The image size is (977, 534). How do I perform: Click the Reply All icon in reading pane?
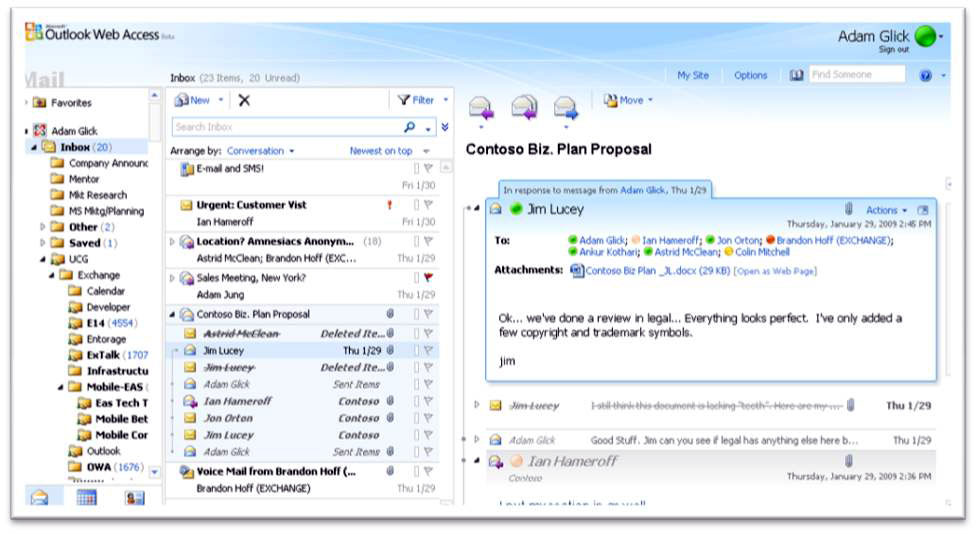click(x=524, y=107)
